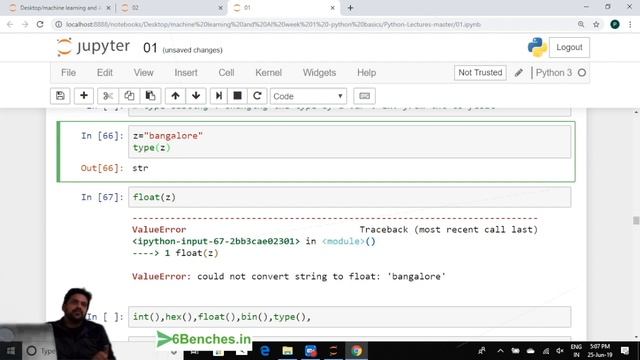This screenshot has width=640, height=360.
Task: Click the ValueError message line
Action: coord(289,276)
